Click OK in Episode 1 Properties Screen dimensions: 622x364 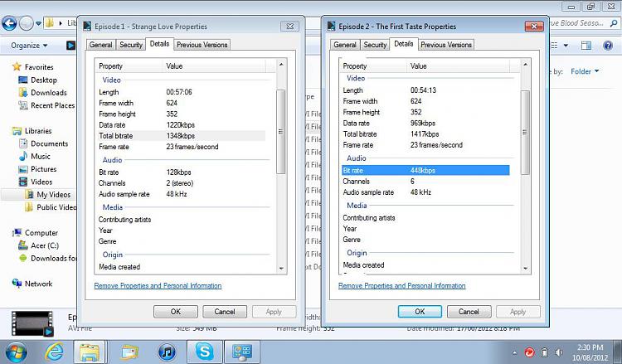tap(175, 312)
